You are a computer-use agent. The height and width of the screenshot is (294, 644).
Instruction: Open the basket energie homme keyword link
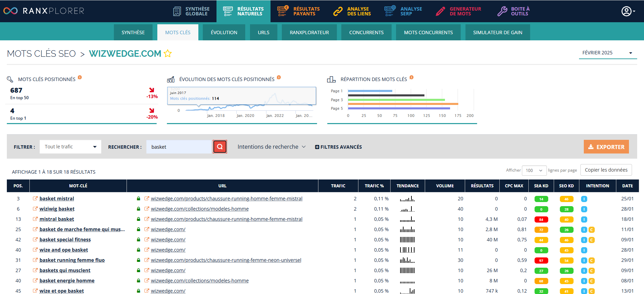point(67,281)
